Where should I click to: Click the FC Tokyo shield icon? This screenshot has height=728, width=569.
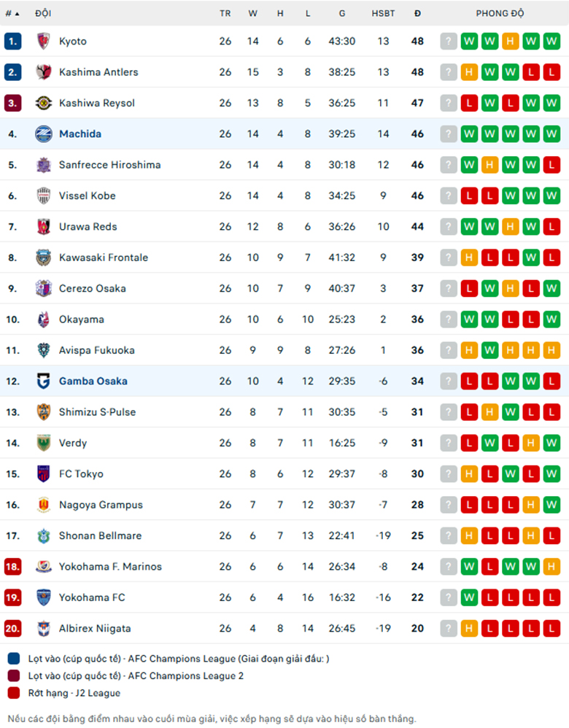point(44,474)
